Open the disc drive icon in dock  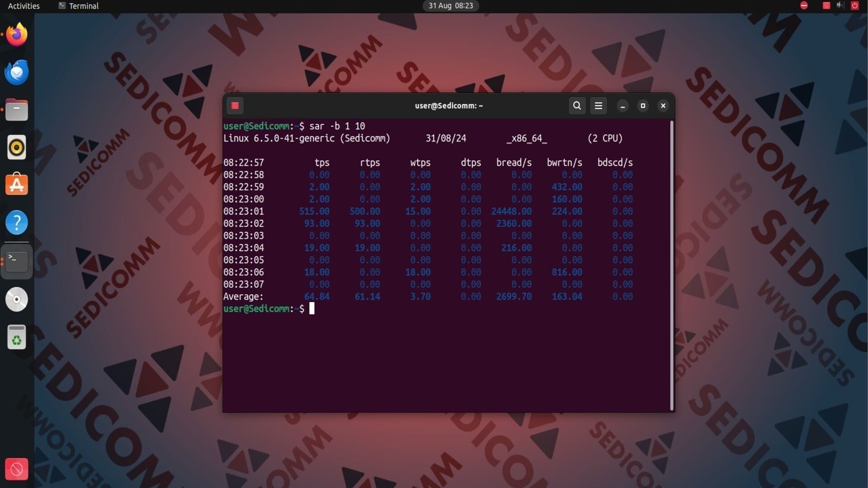pyautogui.click(x=17, y=299)
